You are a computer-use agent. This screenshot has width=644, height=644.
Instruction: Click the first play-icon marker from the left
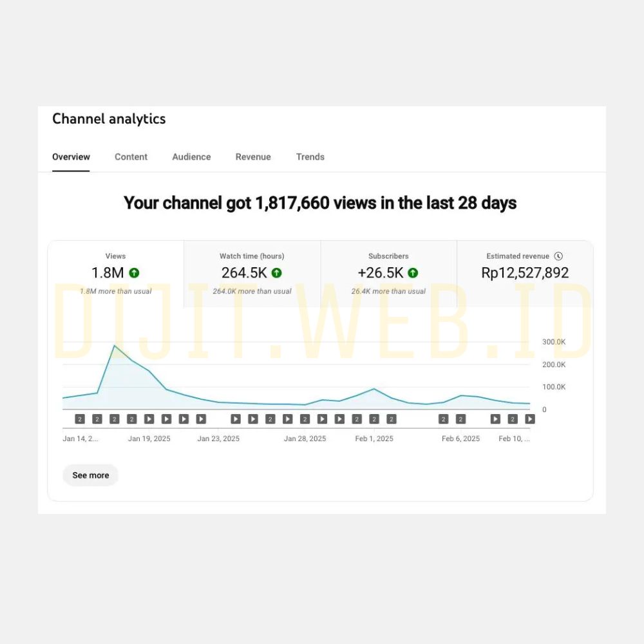tap(149, 419)
